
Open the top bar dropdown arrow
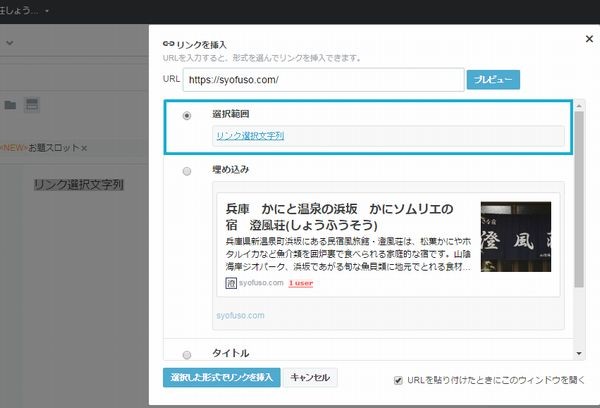[x=47, y=11]
